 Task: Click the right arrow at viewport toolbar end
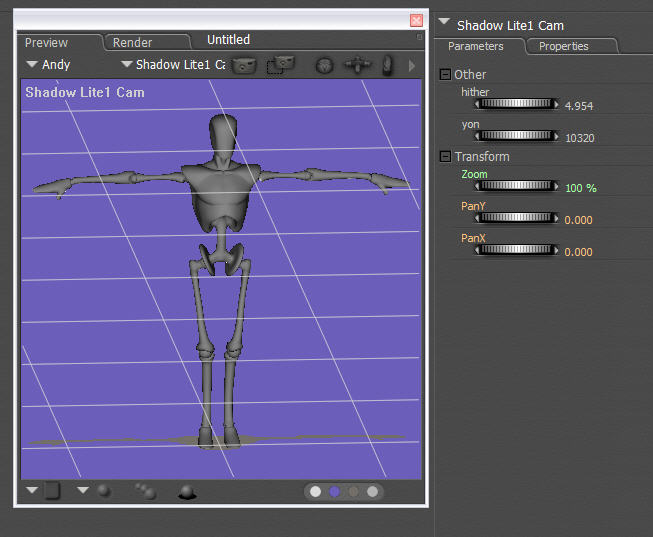point(413,65)
